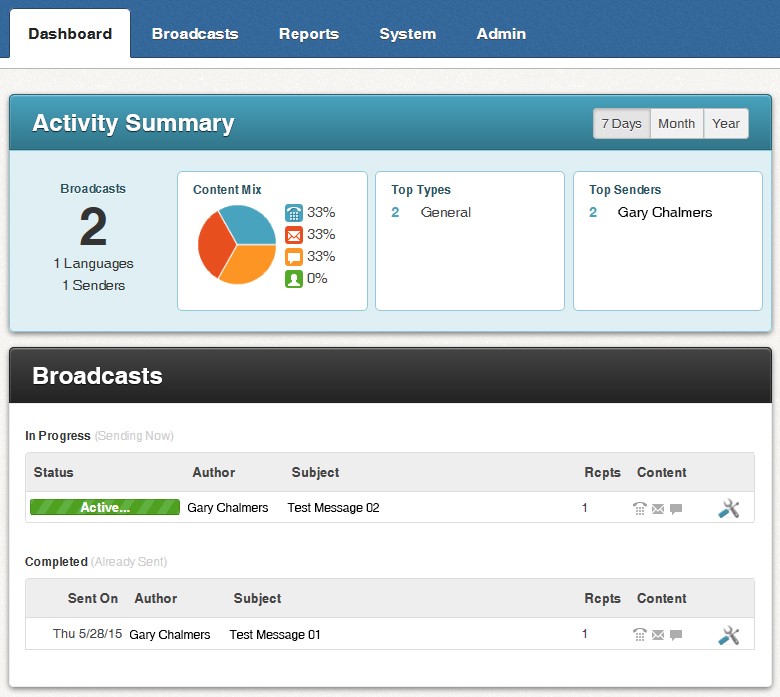Click SMS content icon in Test Message 02 row

[676, 509]
